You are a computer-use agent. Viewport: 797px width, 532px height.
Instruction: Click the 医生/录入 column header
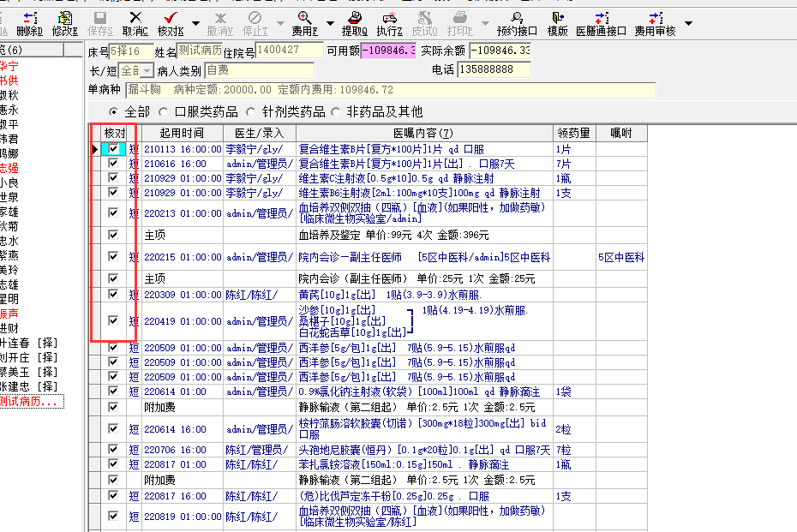pos(259,133)
